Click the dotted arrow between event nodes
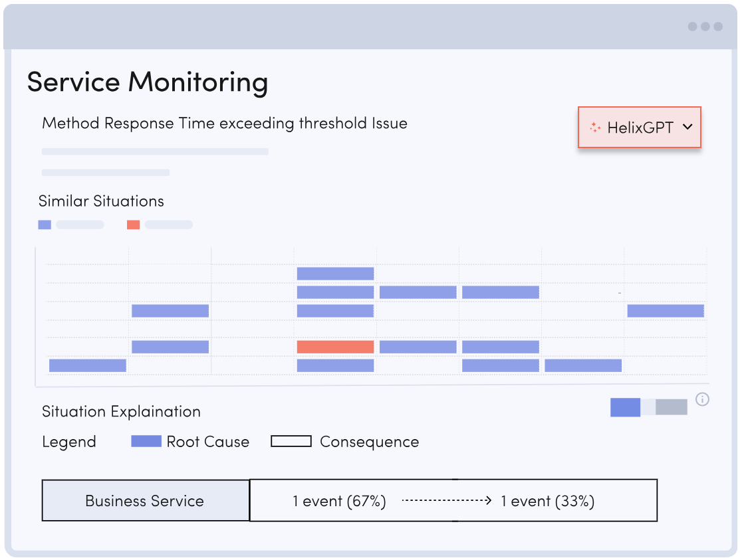Screen dimensions: 740x560 tap(446, 500)
